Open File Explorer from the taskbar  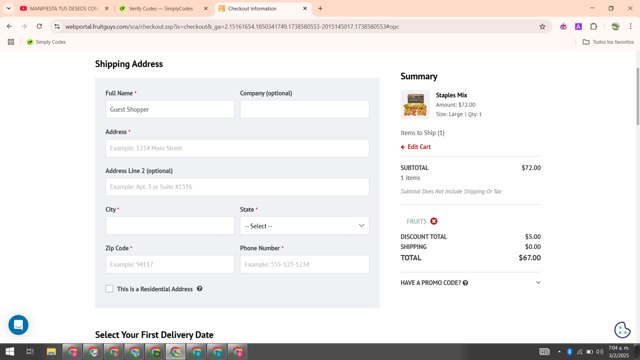(51, 352)
